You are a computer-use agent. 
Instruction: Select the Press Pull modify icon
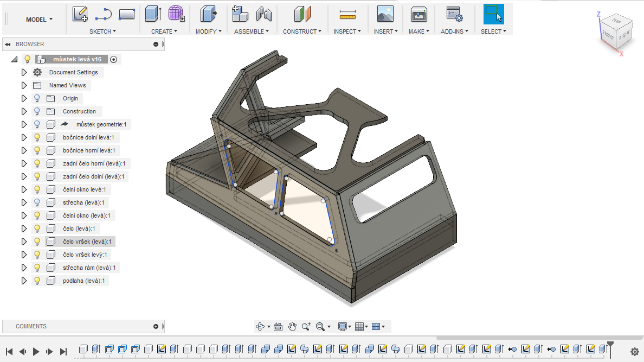click(208, 14)
